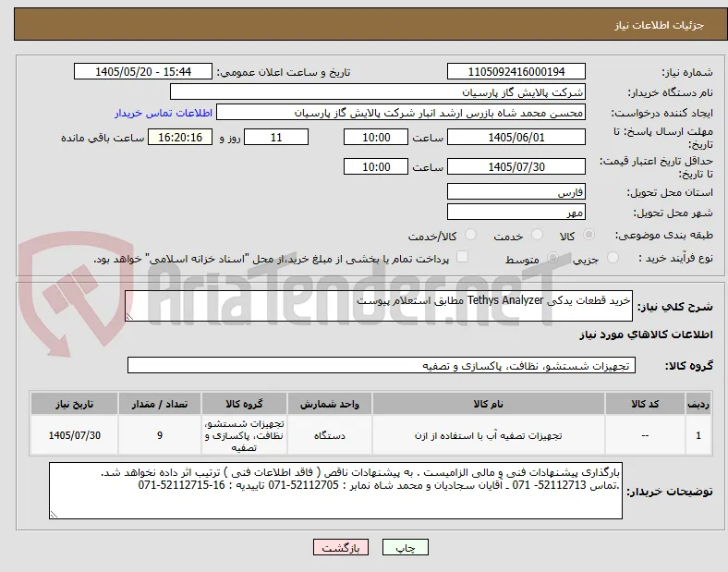Select the خدمت radio button

pyautogui.click(x=537, y=235)
